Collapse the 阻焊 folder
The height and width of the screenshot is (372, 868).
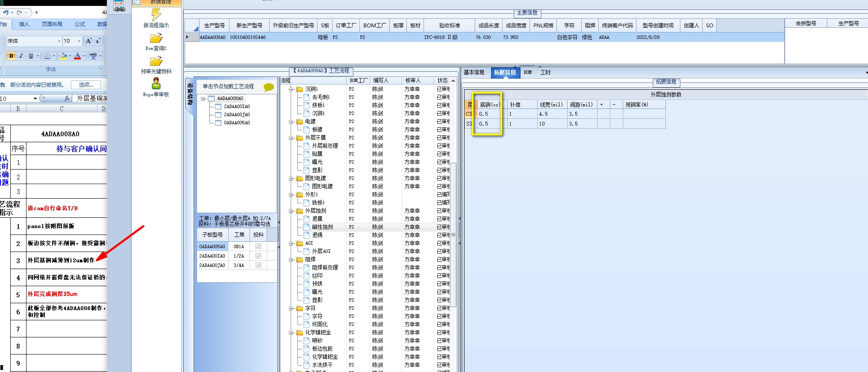click(x=291, y=260)
